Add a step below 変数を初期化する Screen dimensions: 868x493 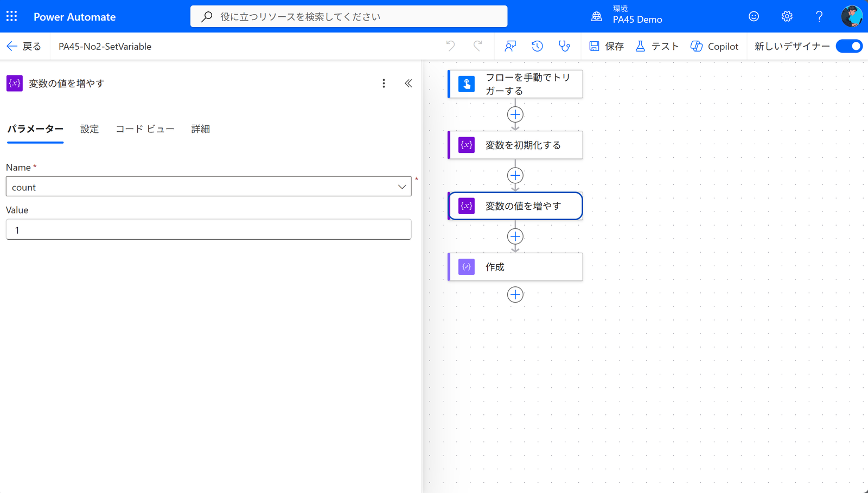pyautogui.click(x=515, y=175)
